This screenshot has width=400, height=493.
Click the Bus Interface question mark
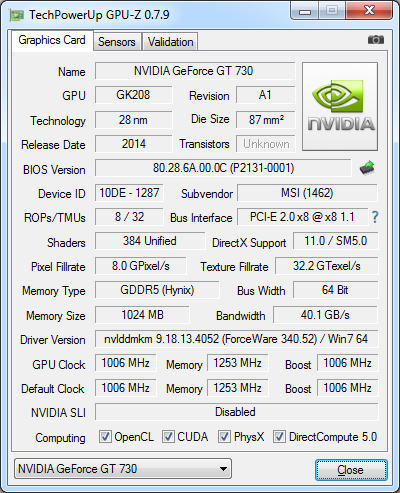pos(375,217)
